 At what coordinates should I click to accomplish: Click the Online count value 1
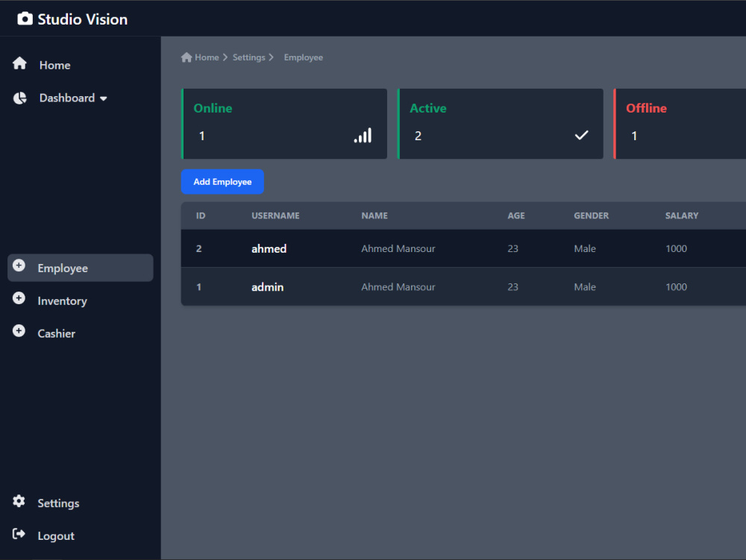(x=201, y=136)
